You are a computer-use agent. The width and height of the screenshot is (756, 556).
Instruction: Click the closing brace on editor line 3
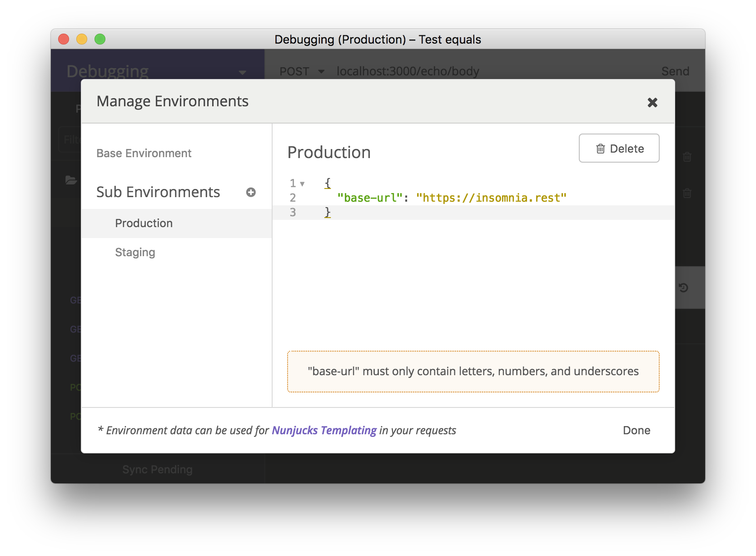(x=327, y=212)
